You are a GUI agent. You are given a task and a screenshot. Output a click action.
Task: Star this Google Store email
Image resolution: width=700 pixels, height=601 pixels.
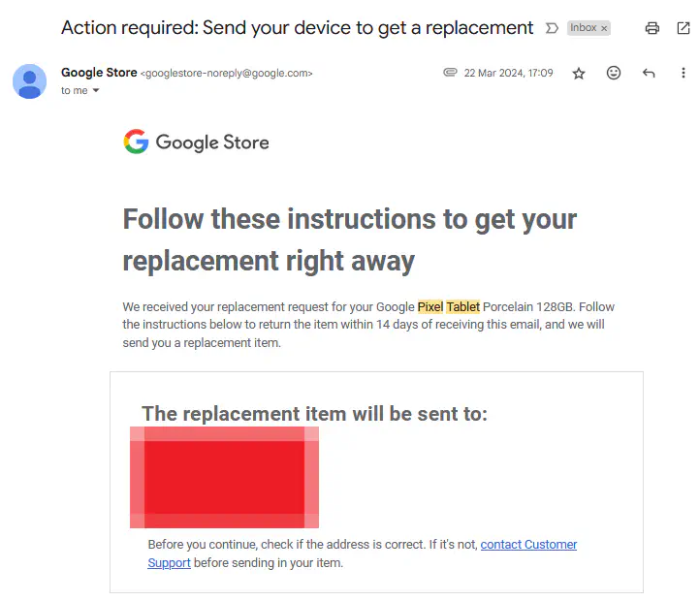579,73
